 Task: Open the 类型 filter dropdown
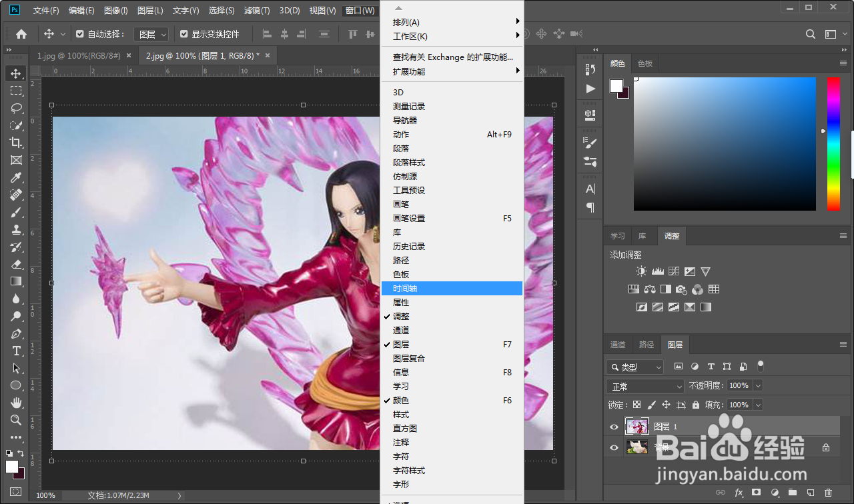(634, 367)
